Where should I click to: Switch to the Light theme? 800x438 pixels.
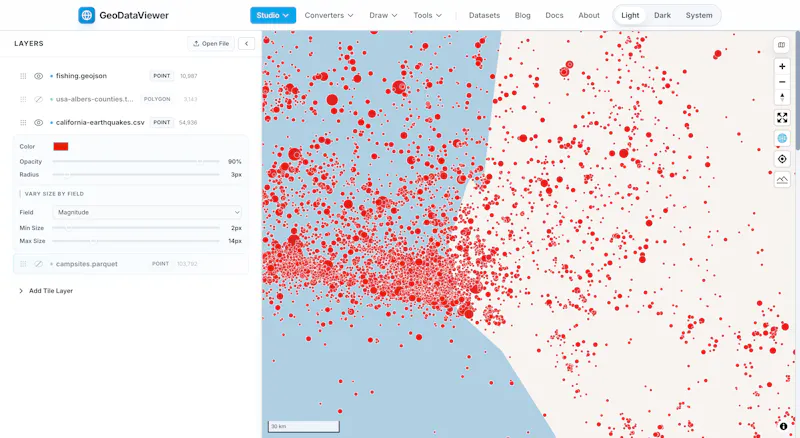pyautogui.click(x=630, y=15)
